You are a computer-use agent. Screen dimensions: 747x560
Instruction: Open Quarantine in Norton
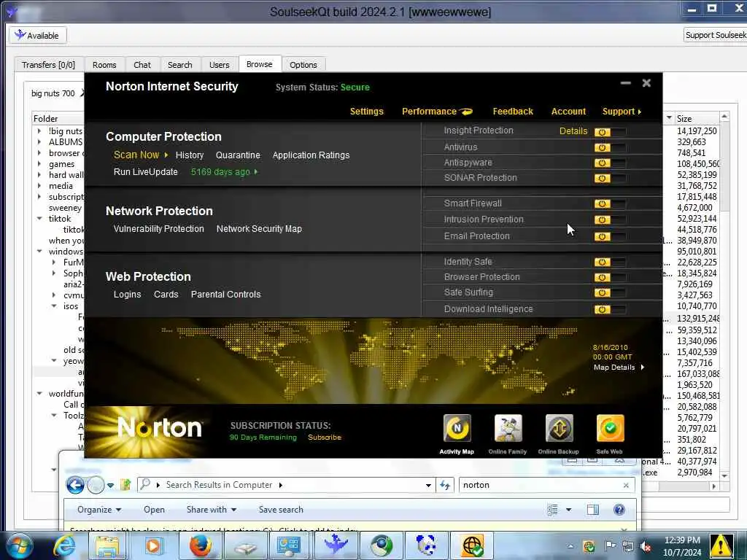click(238, 155)
